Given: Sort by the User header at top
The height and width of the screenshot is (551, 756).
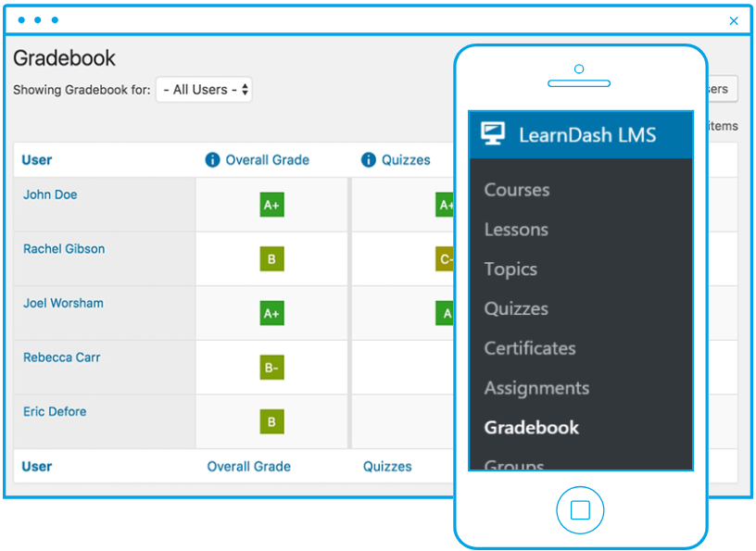Looking at the screenshot, I should (37, 159).
